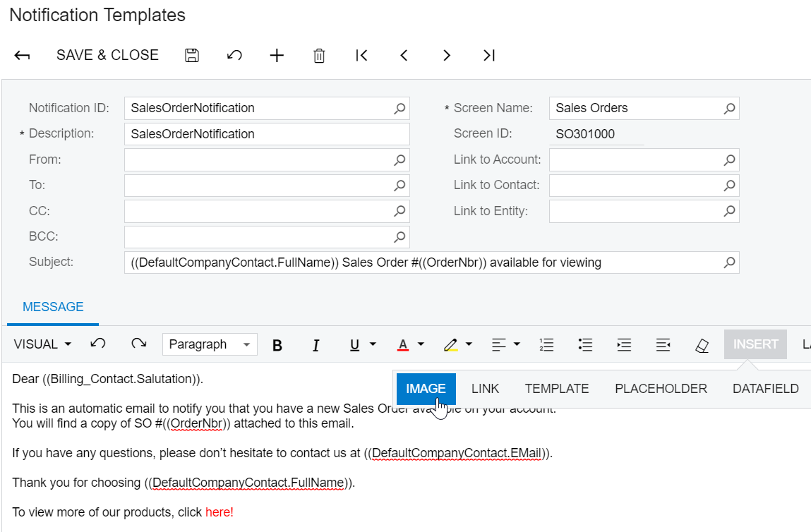This screenshot has width=811, height=532.
Task: Open the Paragraph style dropdown
Action: pyautogui.click(x=210, y=344)
